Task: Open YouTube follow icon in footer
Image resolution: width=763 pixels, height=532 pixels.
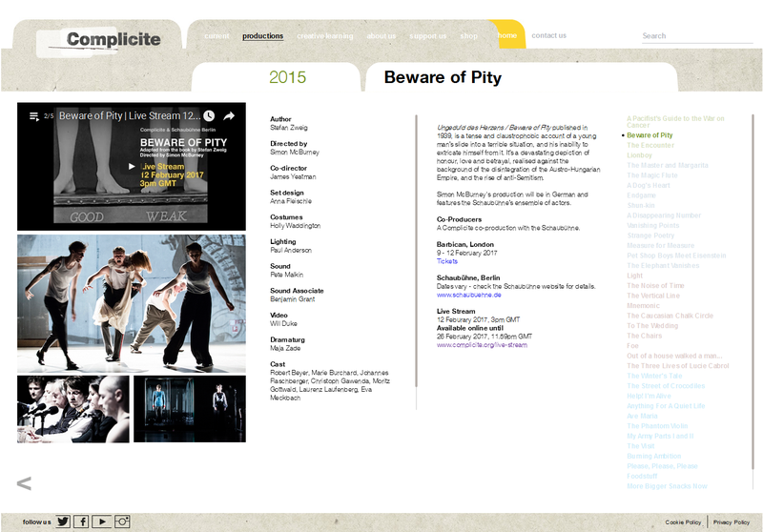Action: pos(102,522)
